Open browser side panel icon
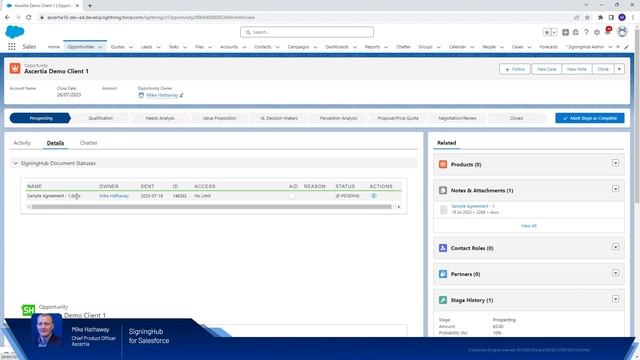The width and height of the screenshot is (640, 360). click(x=611, y=18)
